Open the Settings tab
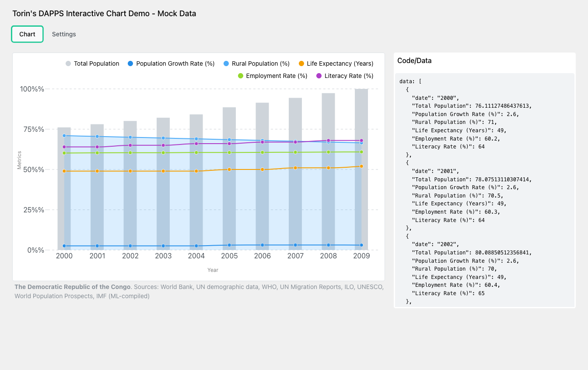 pyautogui.click(x=64, y=34)
